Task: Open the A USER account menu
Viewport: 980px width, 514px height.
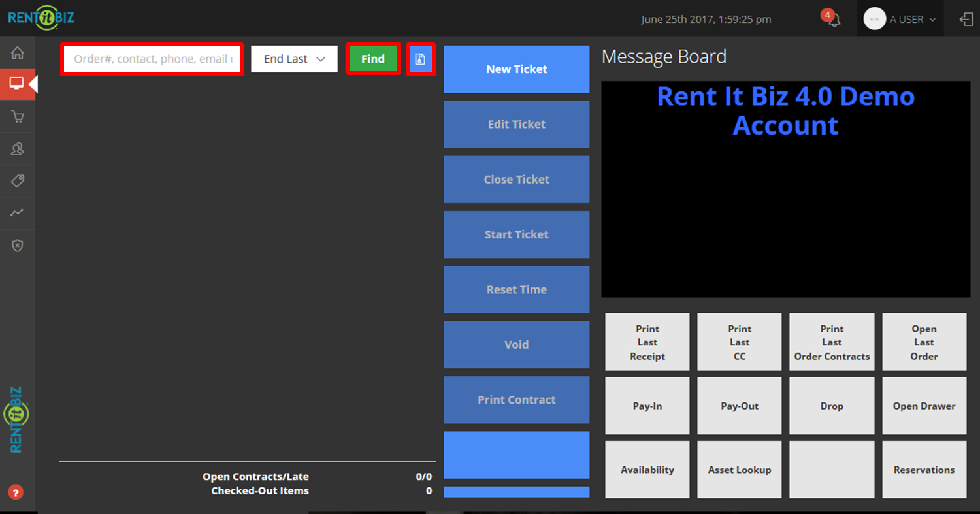Action: pos(901,19)
